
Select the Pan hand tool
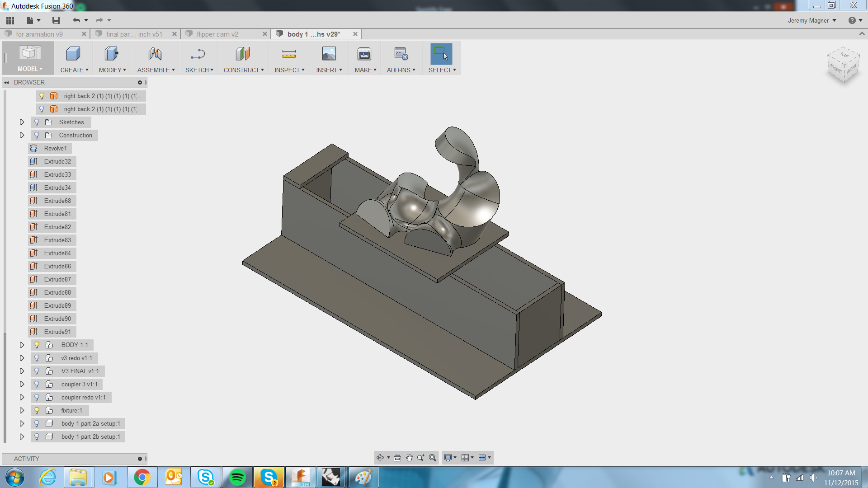click(409, 458)
